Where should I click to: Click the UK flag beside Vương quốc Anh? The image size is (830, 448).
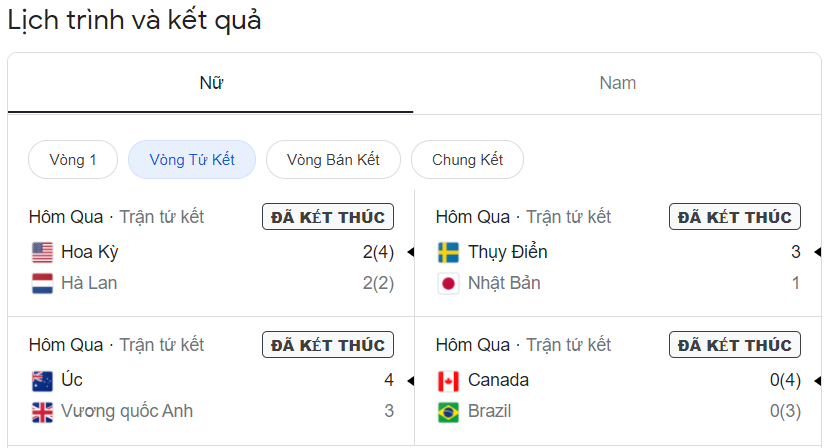tap(42, 412)
